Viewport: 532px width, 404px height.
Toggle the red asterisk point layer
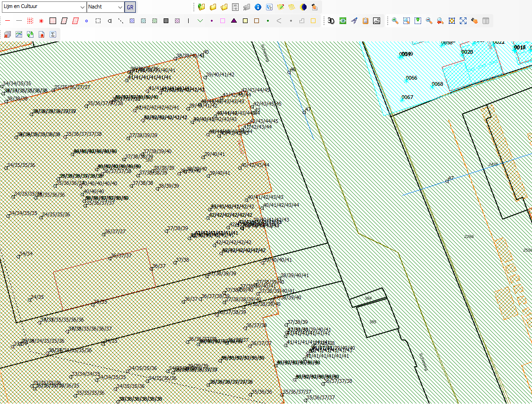point(41,21)
